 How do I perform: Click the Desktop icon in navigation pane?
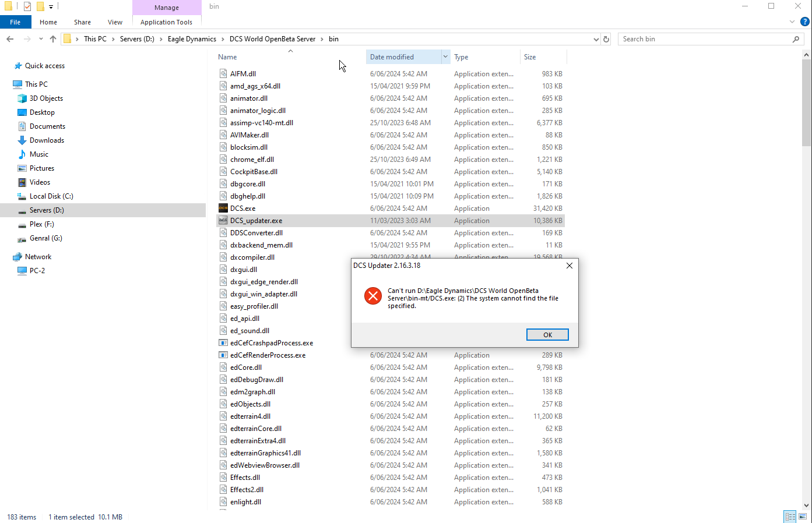pyautogui.click(x=22, y=112)
